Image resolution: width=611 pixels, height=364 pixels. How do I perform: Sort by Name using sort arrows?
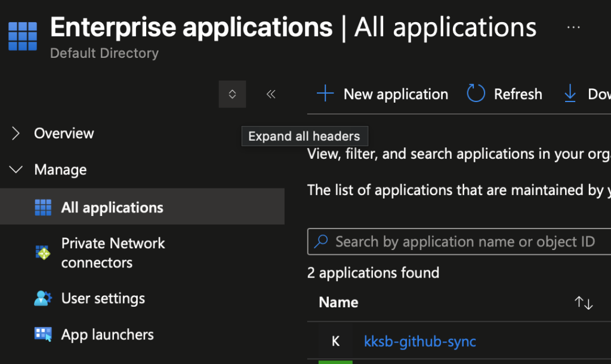click(584, 303)
